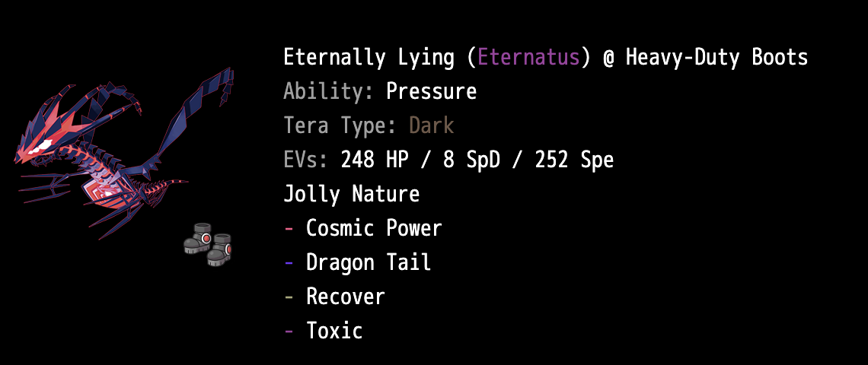Viewport: 868px width, 365px height.
Task: Select the Toxic move
Action: pos(334,331)
